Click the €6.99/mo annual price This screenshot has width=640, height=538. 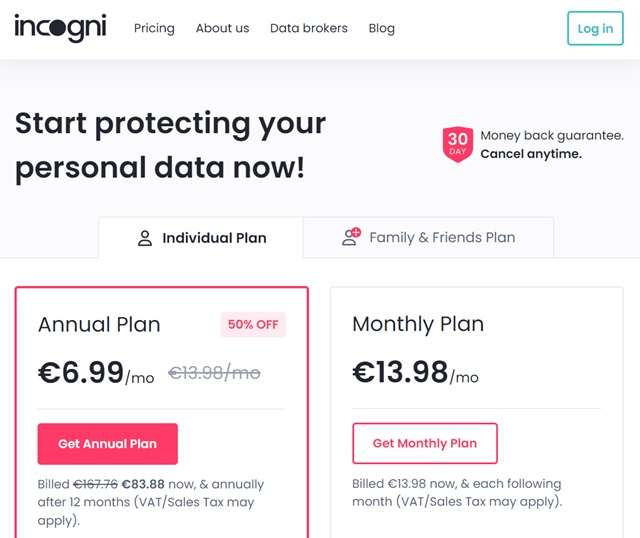96,374
